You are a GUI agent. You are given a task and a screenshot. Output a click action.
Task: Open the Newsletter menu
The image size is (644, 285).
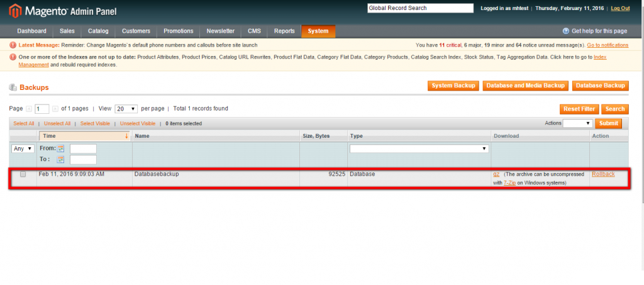point(221,31)
